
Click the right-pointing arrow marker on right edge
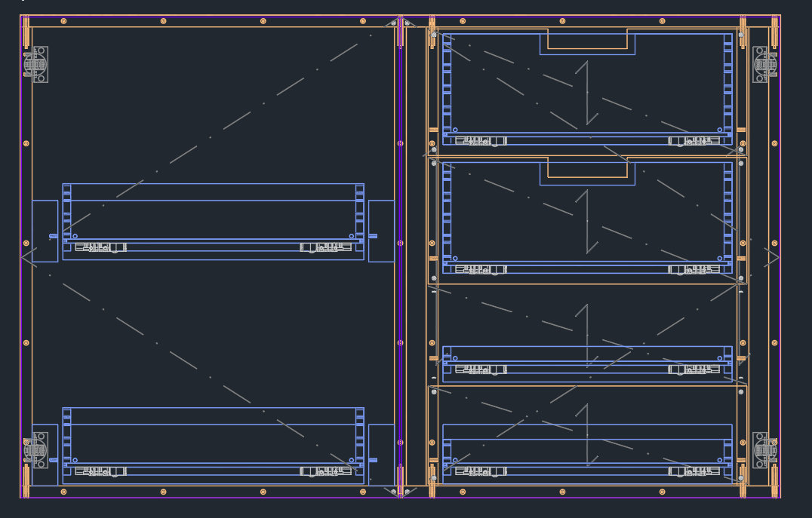[x=772, y=256]
